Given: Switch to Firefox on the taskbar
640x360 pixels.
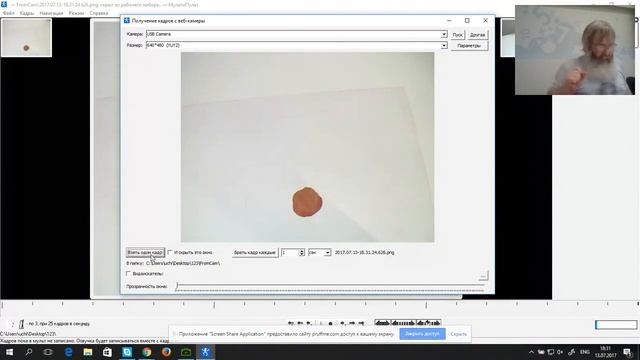Looking at the screenshot, I should tap(166, 352).
